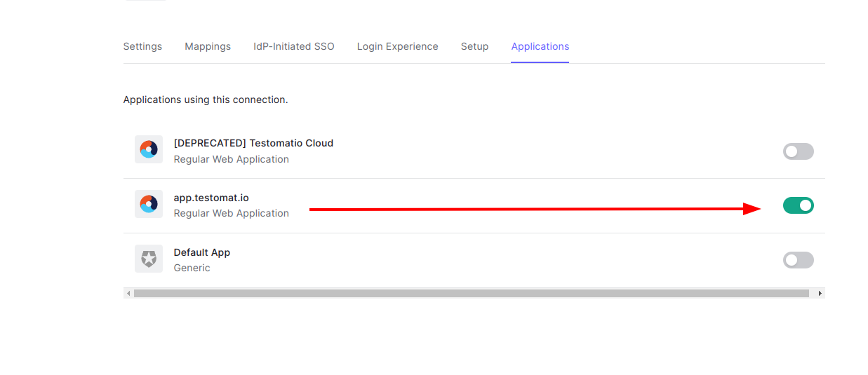Enable the [DEPRECATED] Testomatio Cloud toggle
The width and height of the screenshot is (868, 375).
pyautogui.click(x=799, y=151)
